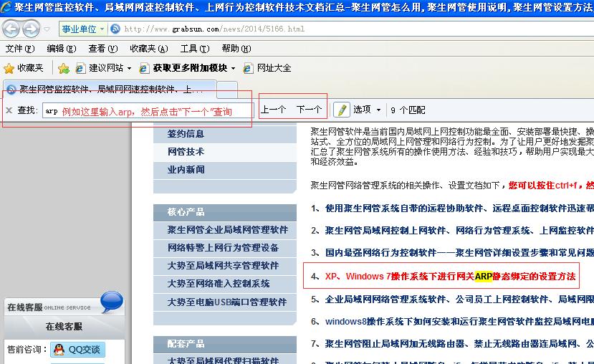594x364 pixels.
Task: Open the XP、Windows 7 ARP静态绑定 article link
Action: [x=449, y=276]
